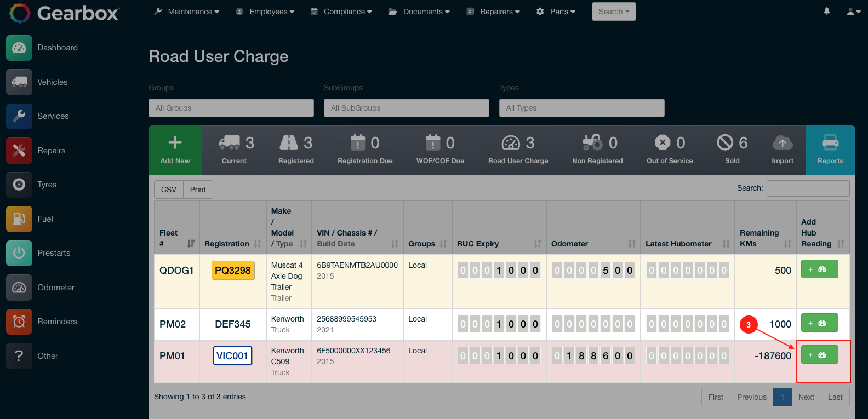The height and width of the screenshot is (419, 868).
Task: Click the table Search input field
Action: [x=808, y=188]
